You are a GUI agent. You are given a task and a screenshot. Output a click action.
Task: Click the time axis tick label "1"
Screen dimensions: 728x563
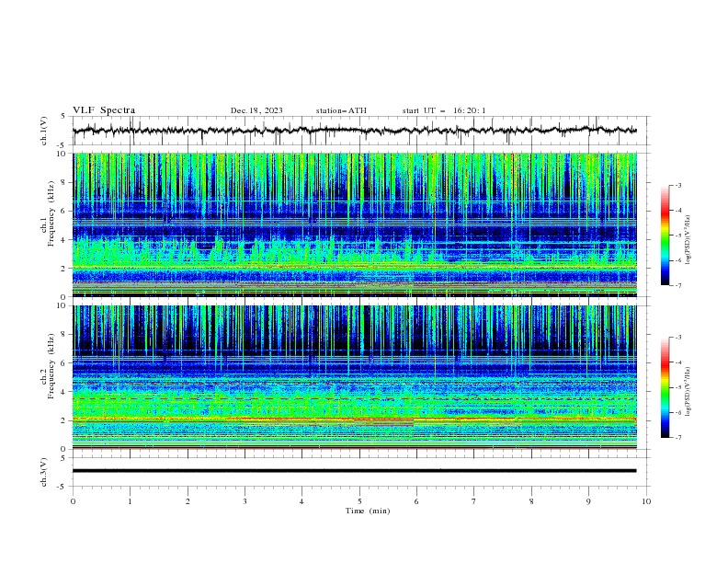(130, 501)
